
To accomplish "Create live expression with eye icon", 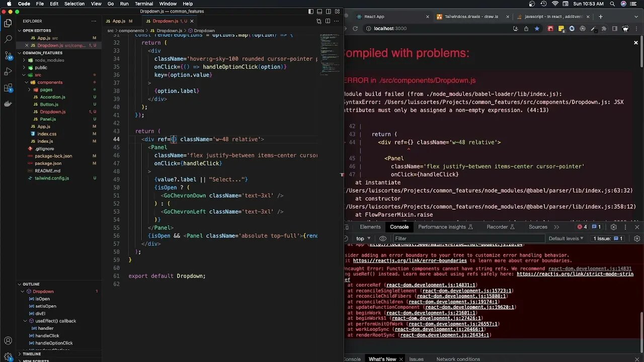I will (383, 238).
